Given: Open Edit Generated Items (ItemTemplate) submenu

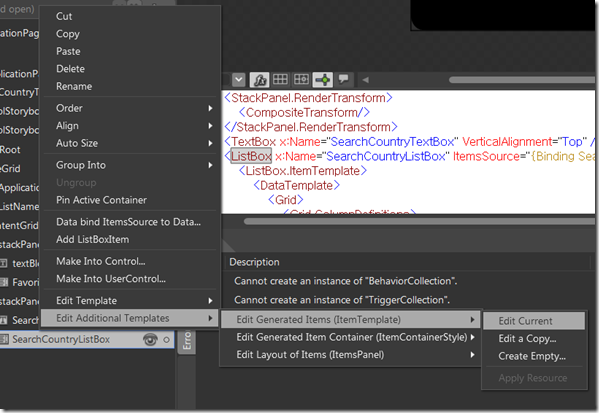Looking at the screenshot, I should [x=350, y=319].
